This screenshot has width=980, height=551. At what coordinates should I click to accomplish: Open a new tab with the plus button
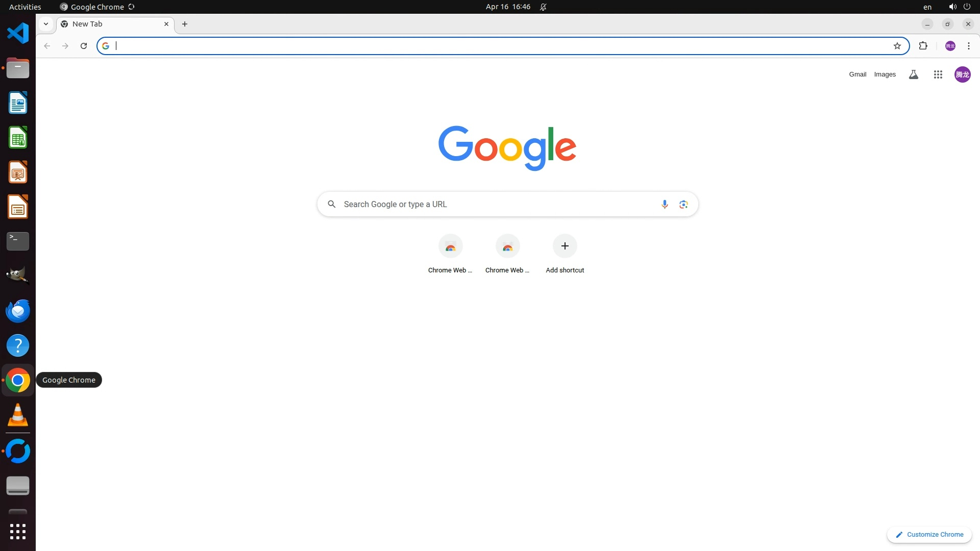pyautogui.click(x=185, y=24)
